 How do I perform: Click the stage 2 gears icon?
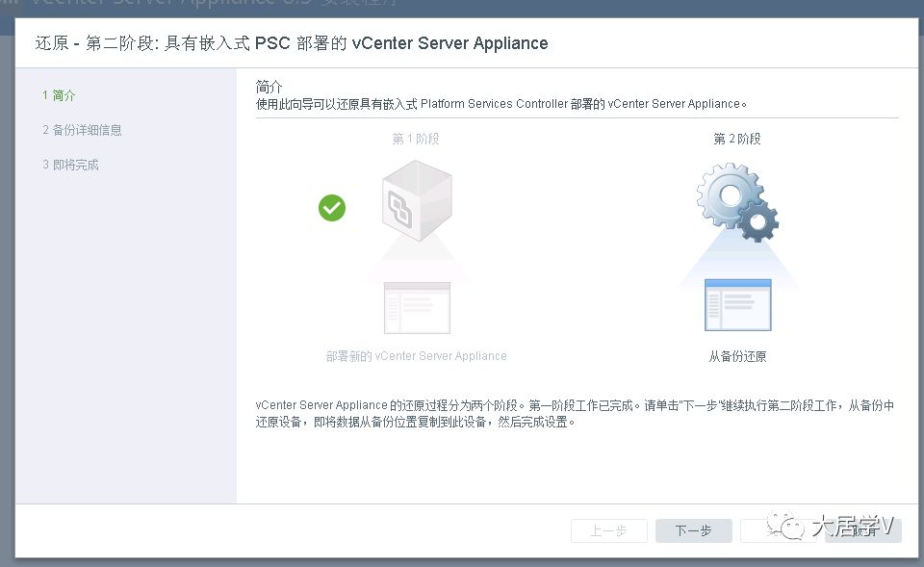pyautogui.click(x=737, y=202)
